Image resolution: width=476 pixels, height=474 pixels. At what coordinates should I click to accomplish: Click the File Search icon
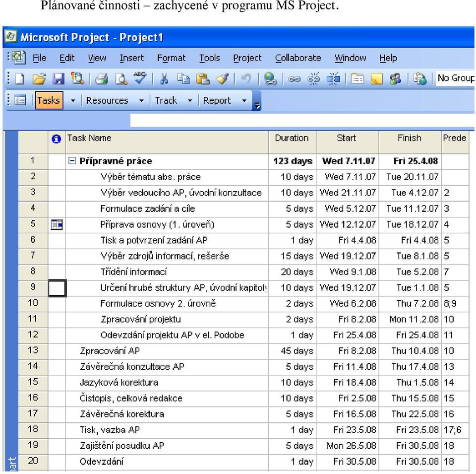pos(77,79)
